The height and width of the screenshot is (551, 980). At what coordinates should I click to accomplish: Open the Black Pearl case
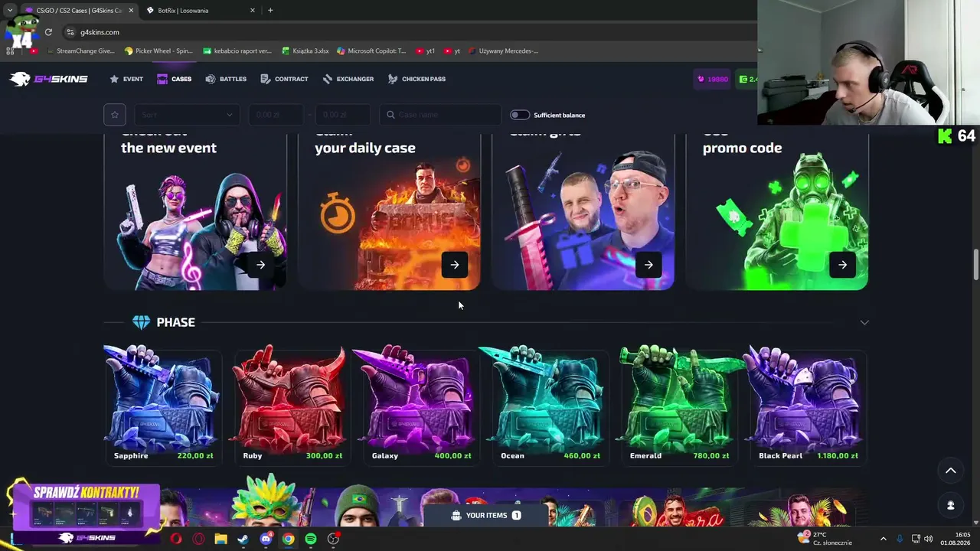coord(808,404)
